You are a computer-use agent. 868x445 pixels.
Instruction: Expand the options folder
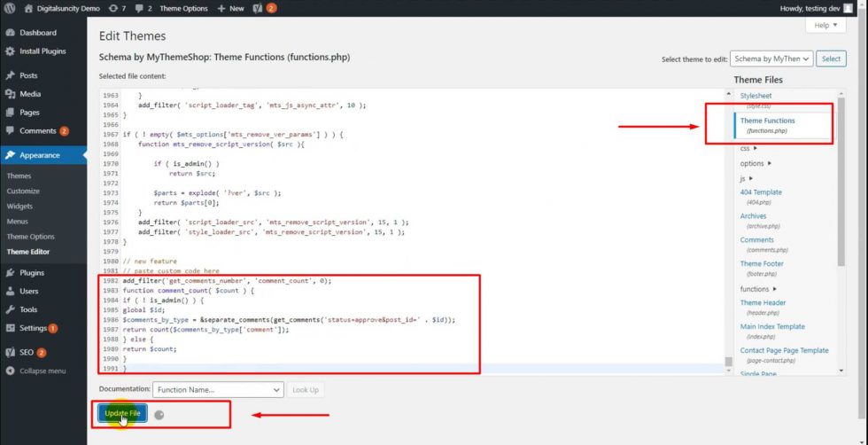pos(756,163)
